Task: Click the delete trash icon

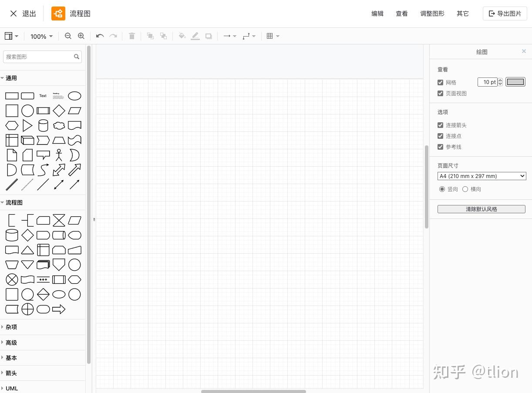Action: coord(132,36)
